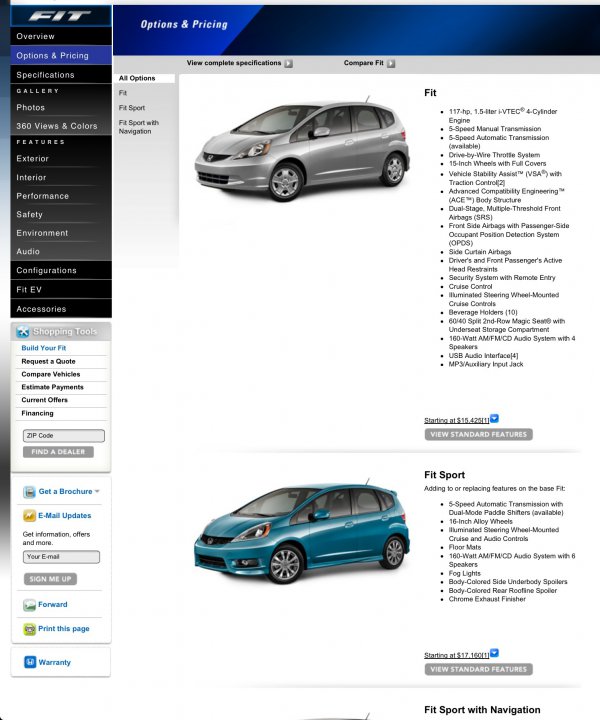600x720 pixels.
Task: Click the E-Mail Updates envelope icon
Action: [x=29, y=516]
